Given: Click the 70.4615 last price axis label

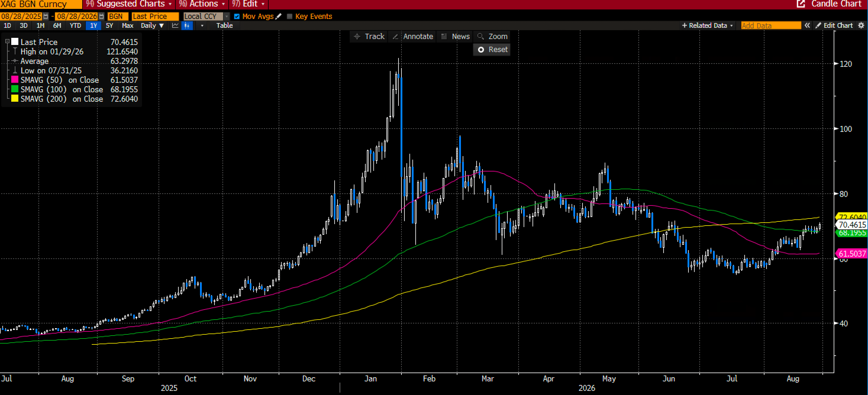Looking at the screenshot, I should [x=852, y=225].
